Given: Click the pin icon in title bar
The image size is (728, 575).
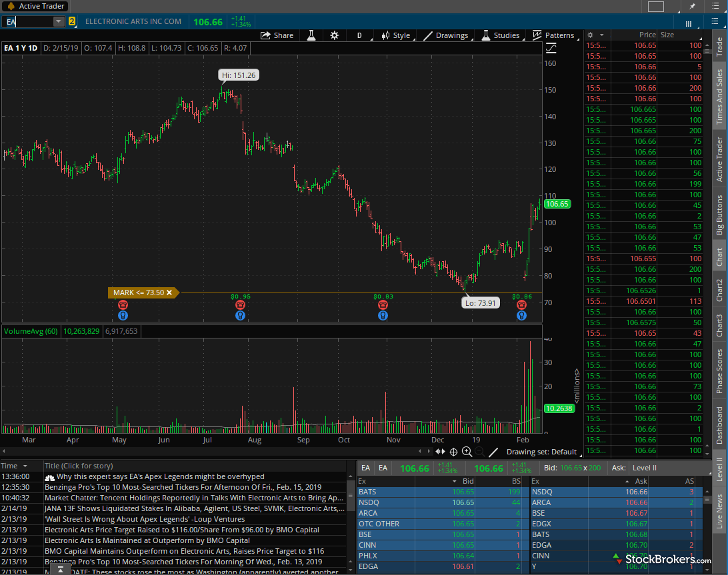Looking at the screenshot, I should pyautogui.click(x=692, y=6).
